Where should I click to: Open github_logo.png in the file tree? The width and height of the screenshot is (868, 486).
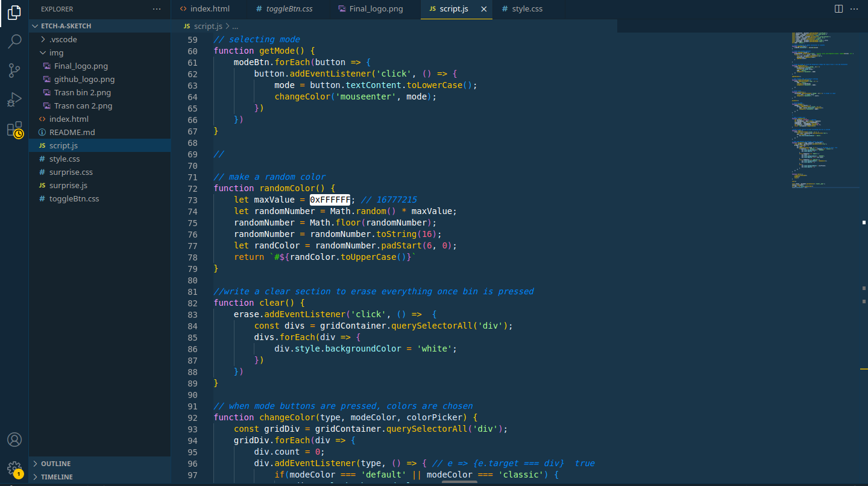pos(100,79)
